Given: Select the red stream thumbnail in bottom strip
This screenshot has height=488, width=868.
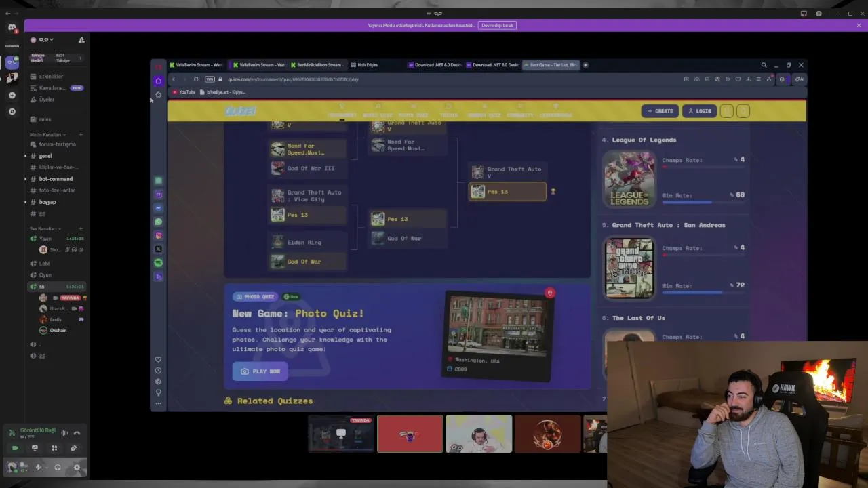Looking at the screenshot, I should [410, 434].
